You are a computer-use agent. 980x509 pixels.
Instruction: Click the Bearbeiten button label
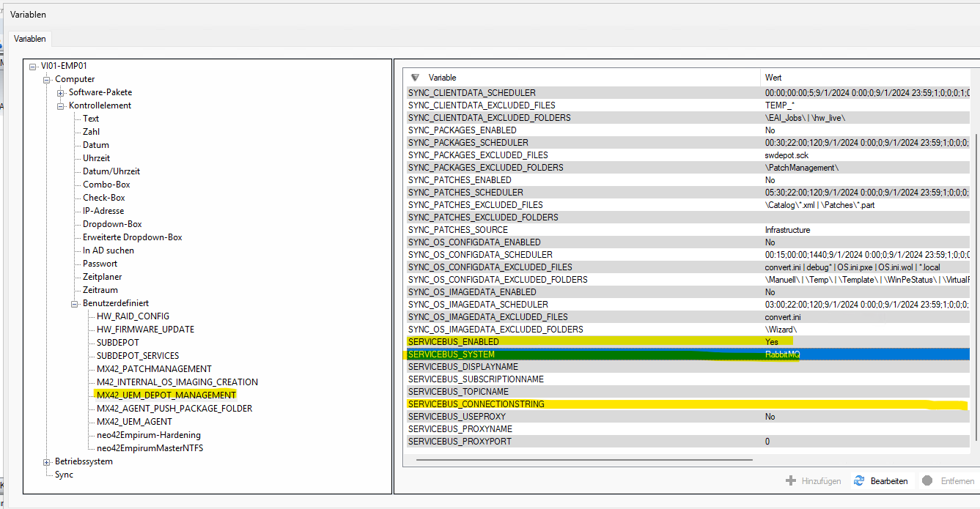(888, 481)
